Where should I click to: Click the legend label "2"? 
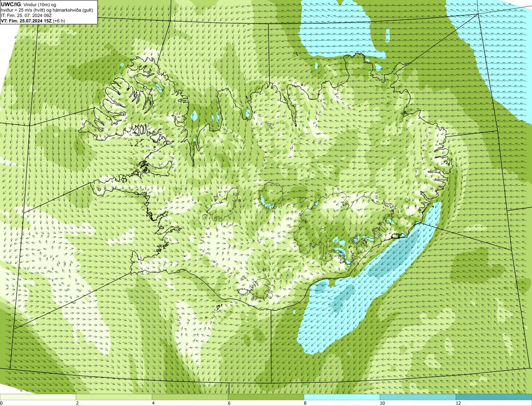(77, 403)
